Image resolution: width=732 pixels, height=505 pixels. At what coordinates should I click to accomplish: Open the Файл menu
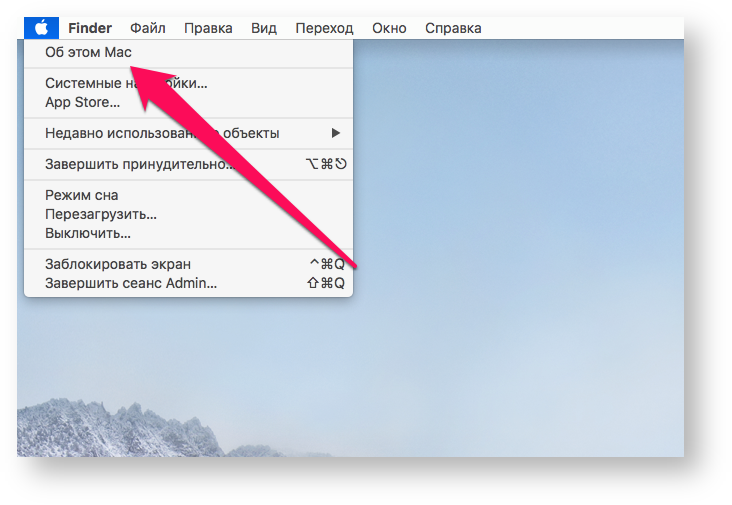148,28
